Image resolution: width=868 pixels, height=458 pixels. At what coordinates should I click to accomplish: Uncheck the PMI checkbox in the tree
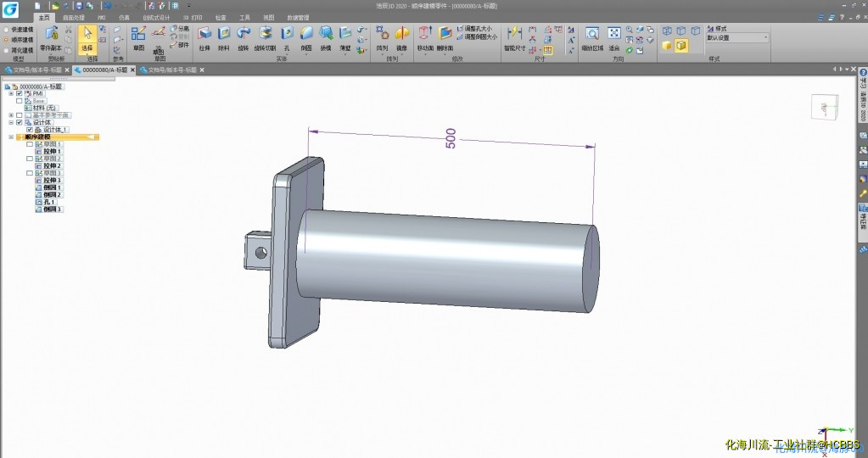pos(20,93)
